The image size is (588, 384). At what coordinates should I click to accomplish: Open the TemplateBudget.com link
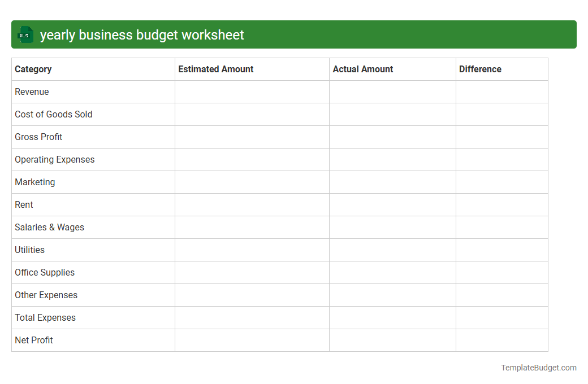[x=538, y=368]
